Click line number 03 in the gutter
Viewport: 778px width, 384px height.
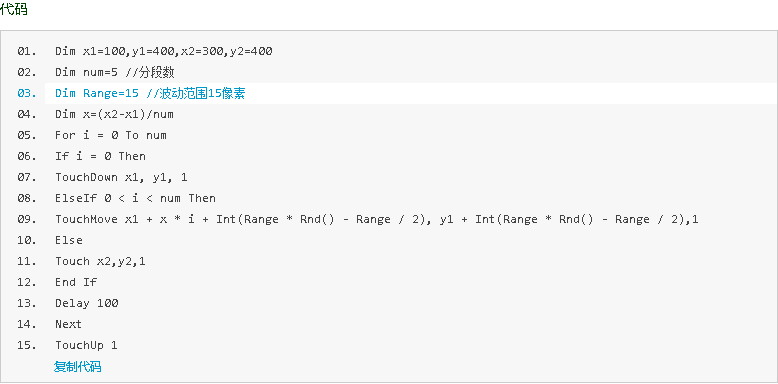(x=27, y=93)
